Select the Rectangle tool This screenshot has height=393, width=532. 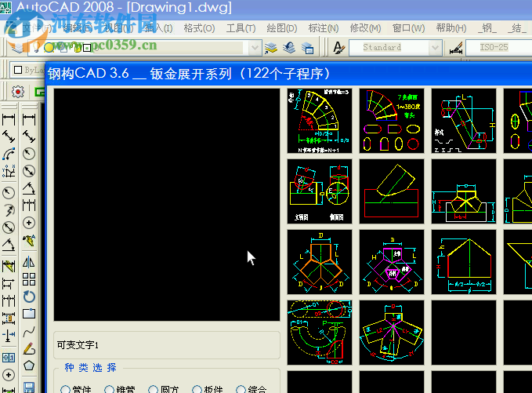click(29, 313)
